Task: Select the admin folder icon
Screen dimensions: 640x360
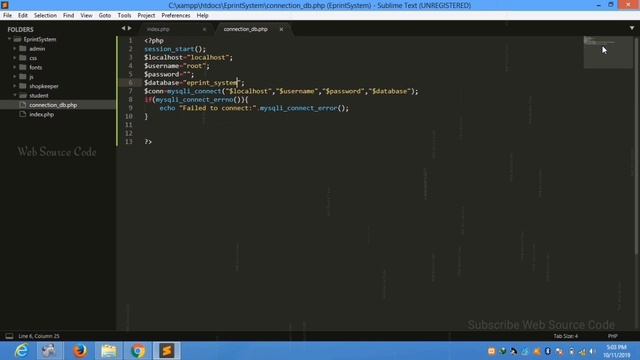Action: [x=23, y=49]
